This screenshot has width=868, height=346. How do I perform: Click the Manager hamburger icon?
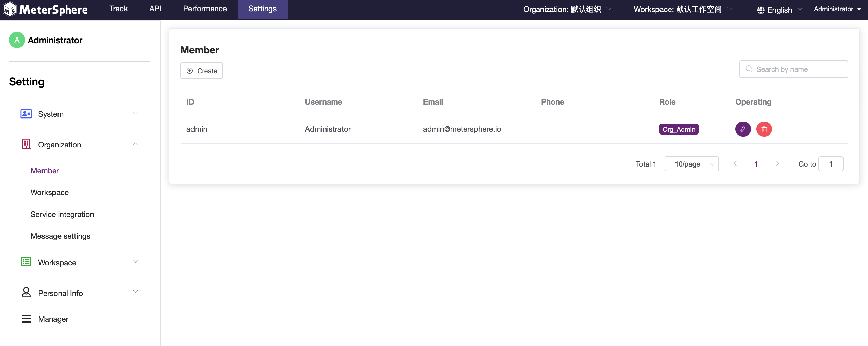[x=26, y=319]
